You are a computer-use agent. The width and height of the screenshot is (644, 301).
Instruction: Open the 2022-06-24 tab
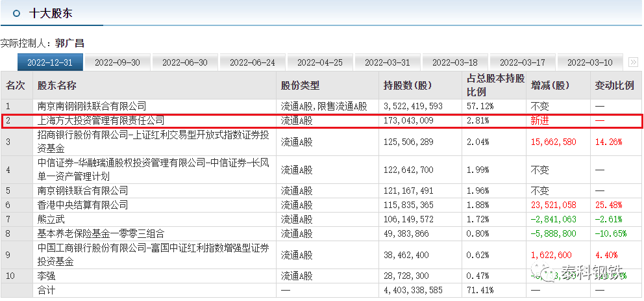252,62
